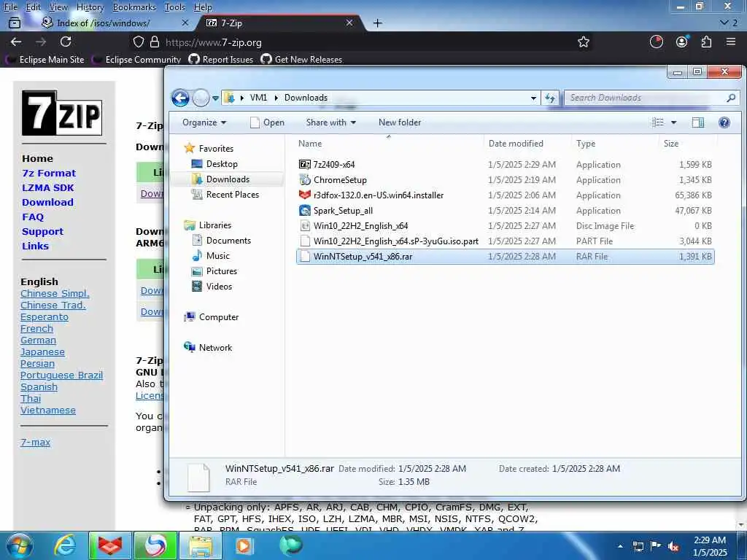The height and width of the screenshot is (560, 747).
Task: Open the Share with dropdown
Action: [330, 122]
